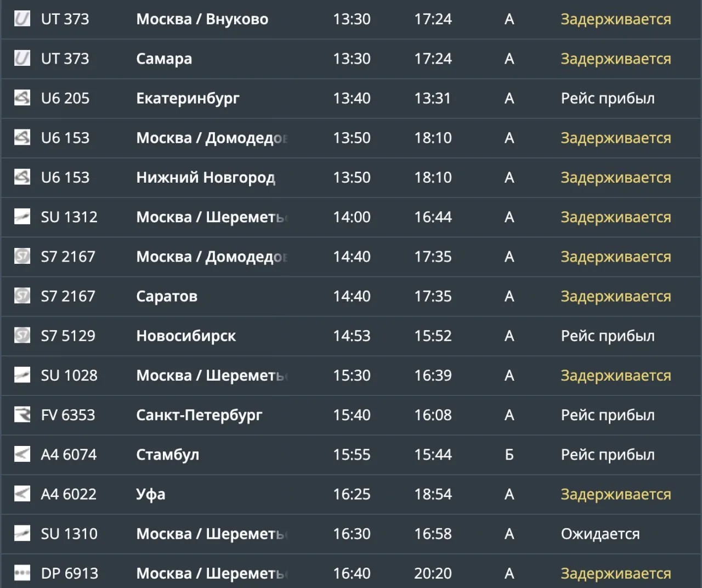Select flight number SU 1028
This screenshot has width=702, height=588.
[x=69, y=375]
